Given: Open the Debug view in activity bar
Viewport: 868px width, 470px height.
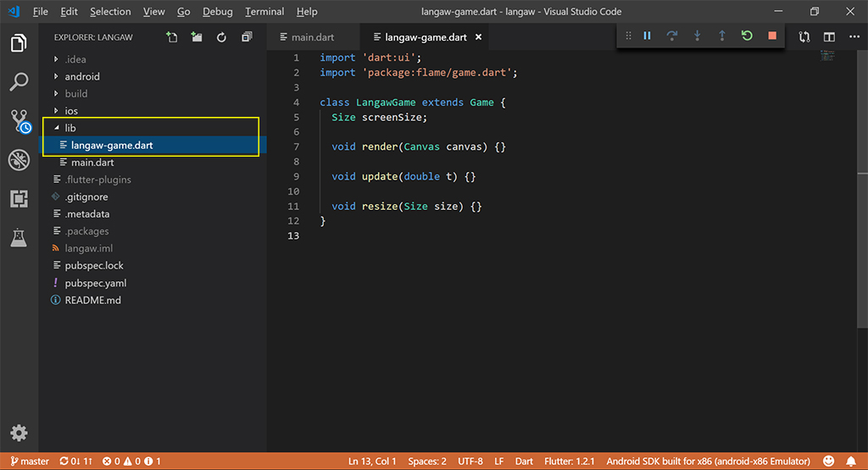Looking at the screenshot, I should click(x=19, y=160).
